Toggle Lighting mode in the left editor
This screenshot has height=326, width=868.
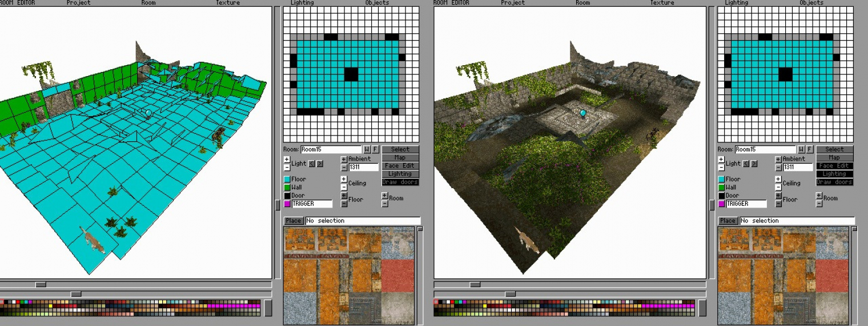click(x=400, y=174)
